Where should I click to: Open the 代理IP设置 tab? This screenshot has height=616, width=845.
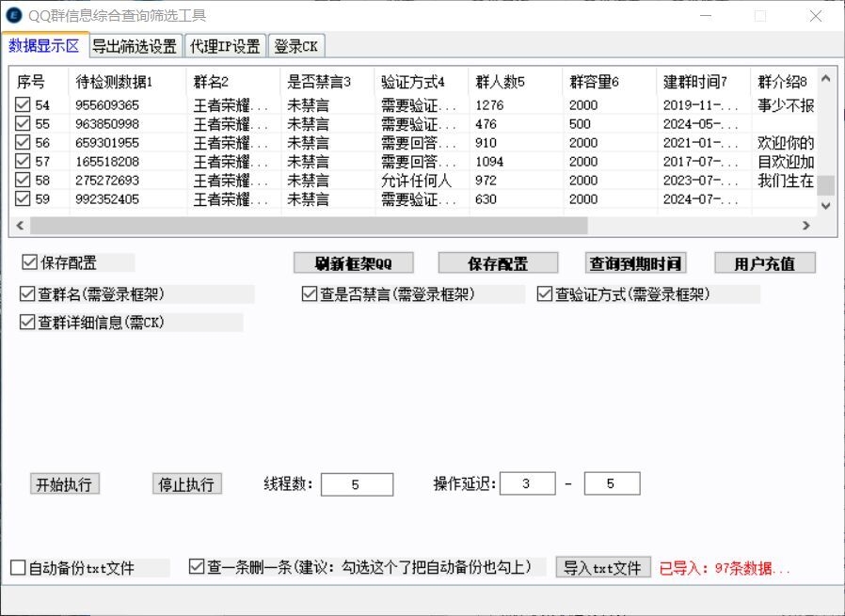225,47
